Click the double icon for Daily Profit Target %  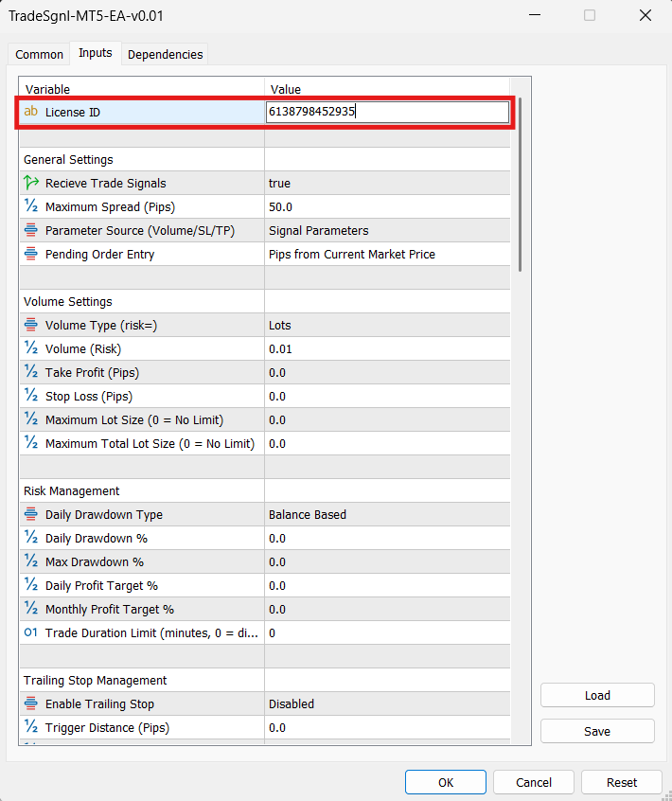31,584
